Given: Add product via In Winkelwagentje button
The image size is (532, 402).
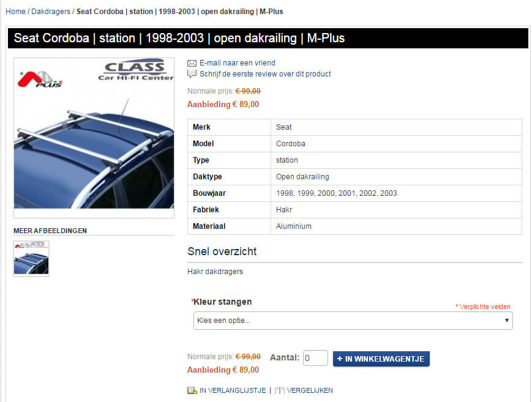Looking at the screenshot, I should [x=381, y=359].
